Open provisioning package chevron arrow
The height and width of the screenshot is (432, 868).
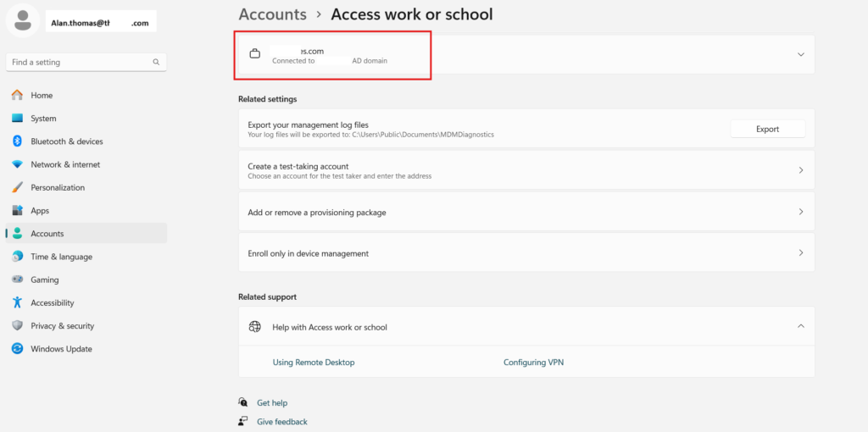point(800,212)
